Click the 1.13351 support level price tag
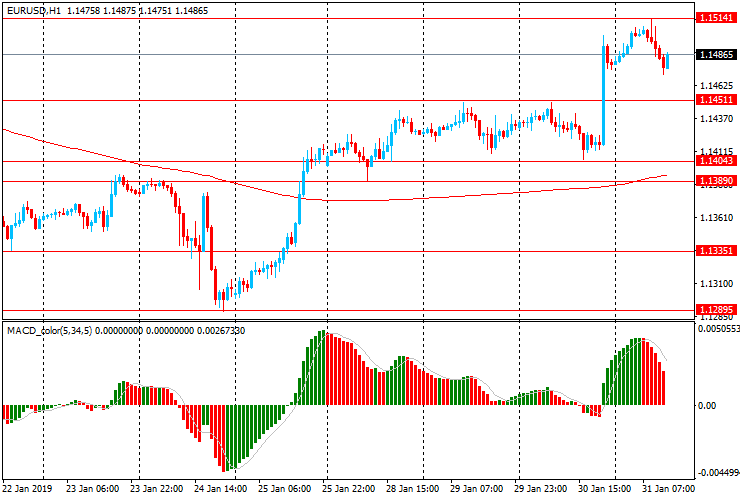The image size is (740, 500). [x=717, y=251]
